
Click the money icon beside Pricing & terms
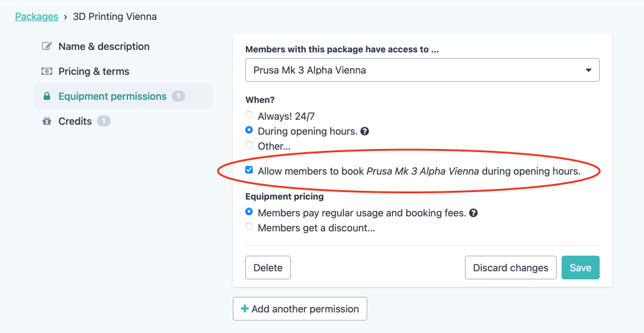click(x=46, y=72)
